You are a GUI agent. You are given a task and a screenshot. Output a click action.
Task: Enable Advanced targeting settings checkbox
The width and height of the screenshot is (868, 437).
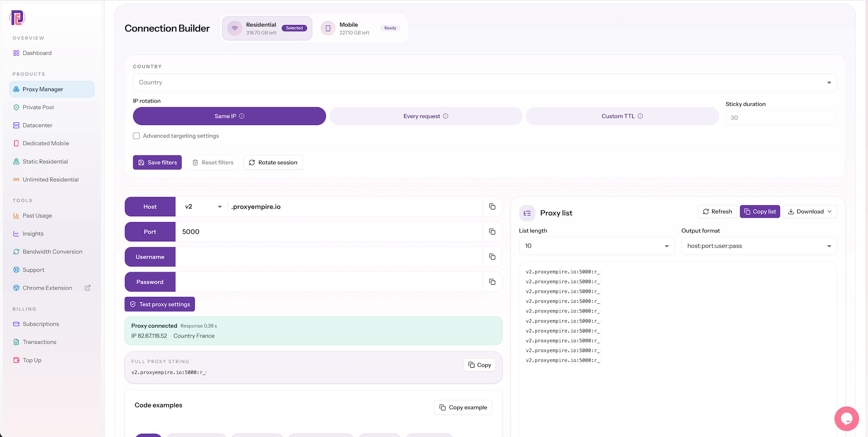pyautogui.click(x=136, y=136)
